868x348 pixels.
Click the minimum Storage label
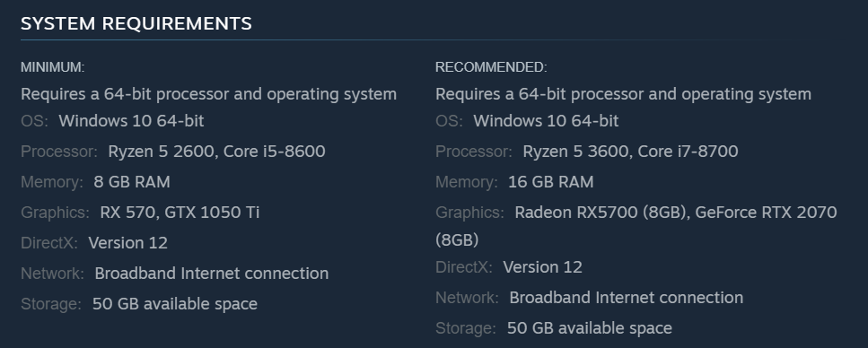[x=51, y=304]
